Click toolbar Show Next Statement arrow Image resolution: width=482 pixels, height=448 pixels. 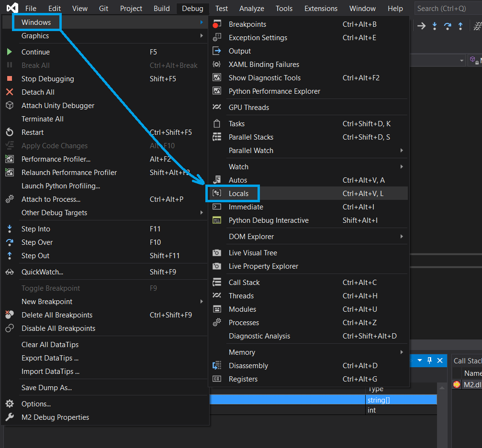[421, 26]
